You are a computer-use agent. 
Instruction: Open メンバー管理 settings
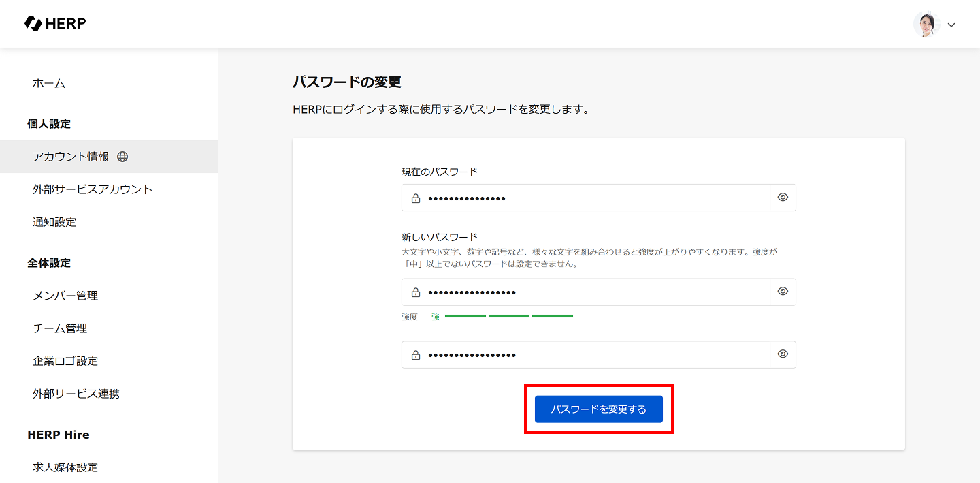tap(65, 296)
